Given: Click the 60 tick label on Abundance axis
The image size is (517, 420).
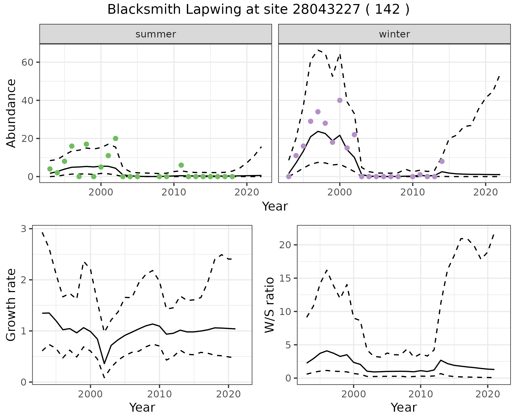Looking at the screenshot, I should 27,62.
